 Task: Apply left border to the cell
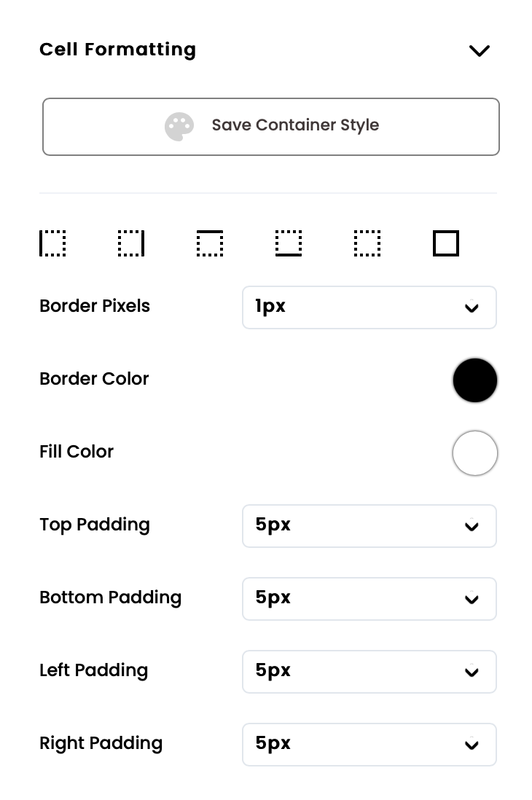pyautogui.click(x=52, y=243)
